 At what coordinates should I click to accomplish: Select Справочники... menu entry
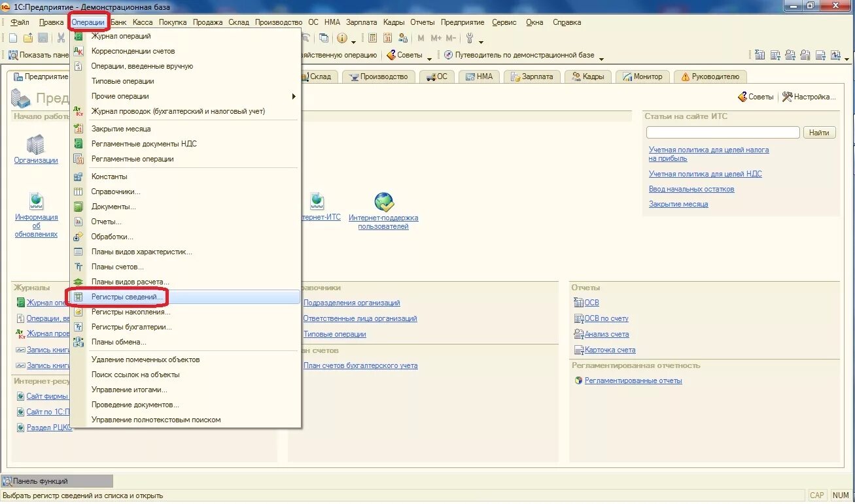click(185, 192)
